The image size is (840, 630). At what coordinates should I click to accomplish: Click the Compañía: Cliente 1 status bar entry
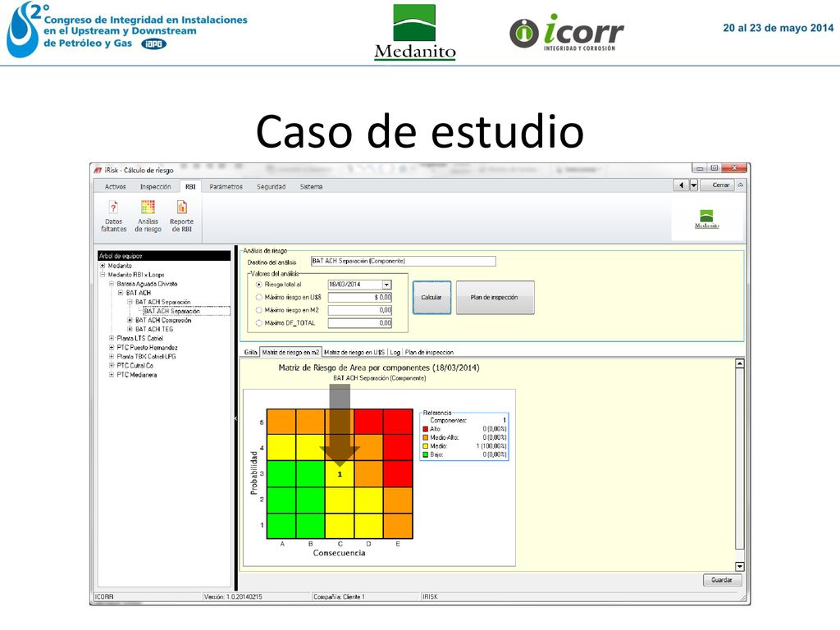coord(339,597)
